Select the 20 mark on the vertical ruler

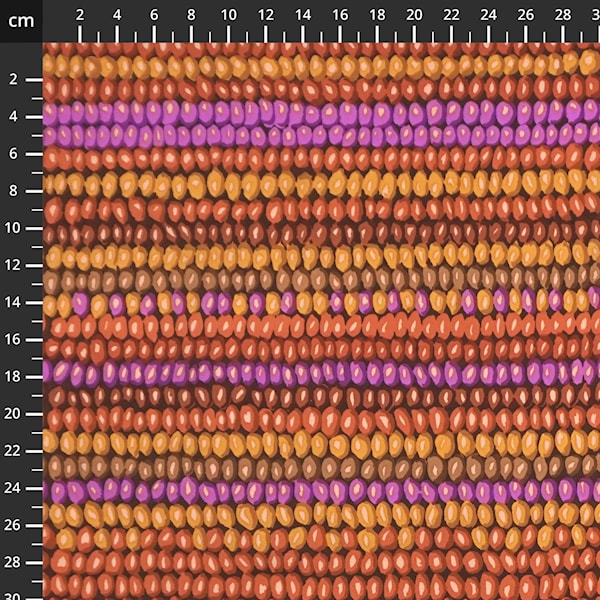pyautogui.click(x=15, y=413)
